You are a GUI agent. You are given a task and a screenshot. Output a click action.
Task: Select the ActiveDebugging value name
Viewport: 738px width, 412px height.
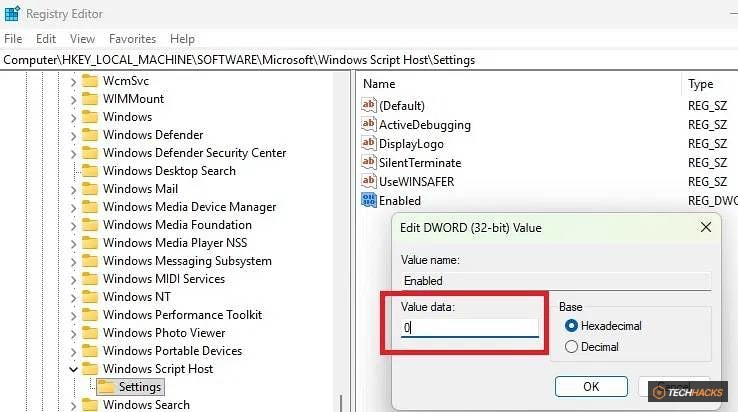coord(425,125)
